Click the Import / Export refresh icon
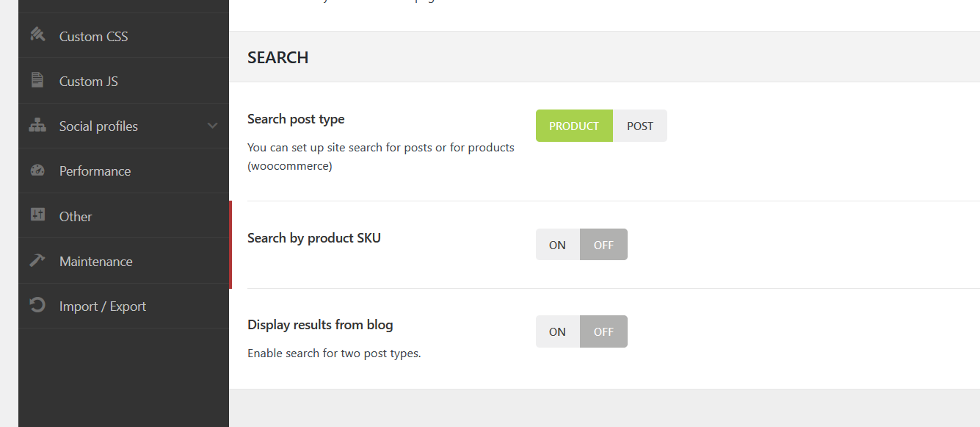 (37, 305)
